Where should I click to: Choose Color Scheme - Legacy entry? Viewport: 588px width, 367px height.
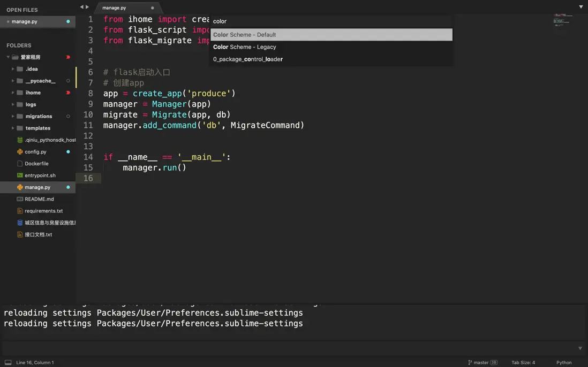click(x=331, y=47)
